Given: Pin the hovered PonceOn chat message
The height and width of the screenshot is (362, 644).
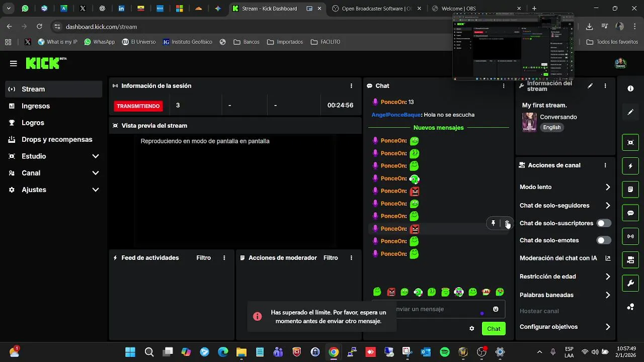Looking at the screenshot, I should point(493,224).
